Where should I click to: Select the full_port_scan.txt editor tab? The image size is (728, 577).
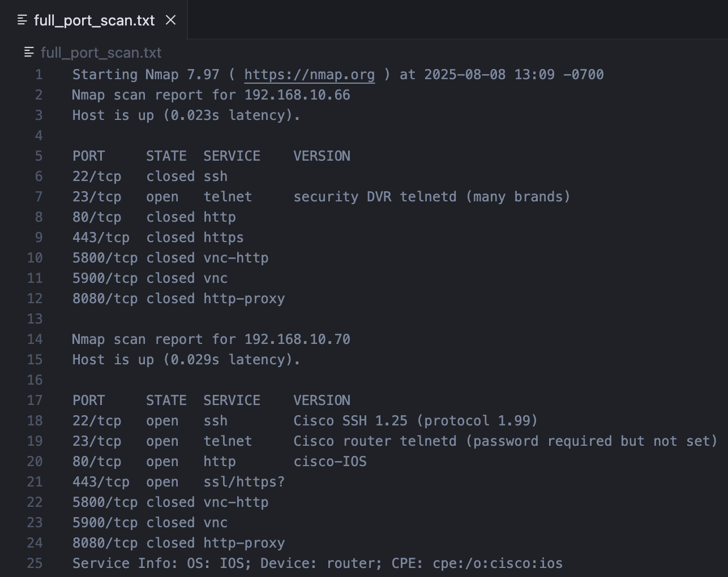pos(93,20)
